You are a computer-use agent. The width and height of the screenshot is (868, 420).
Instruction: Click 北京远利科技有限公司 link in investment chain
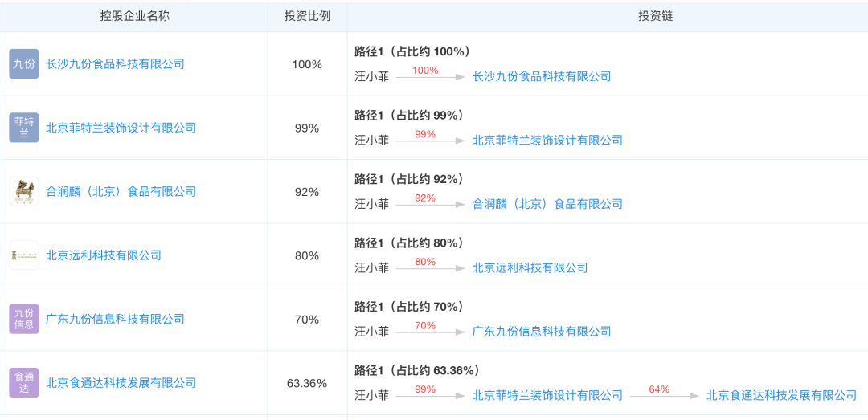[530, 268]
